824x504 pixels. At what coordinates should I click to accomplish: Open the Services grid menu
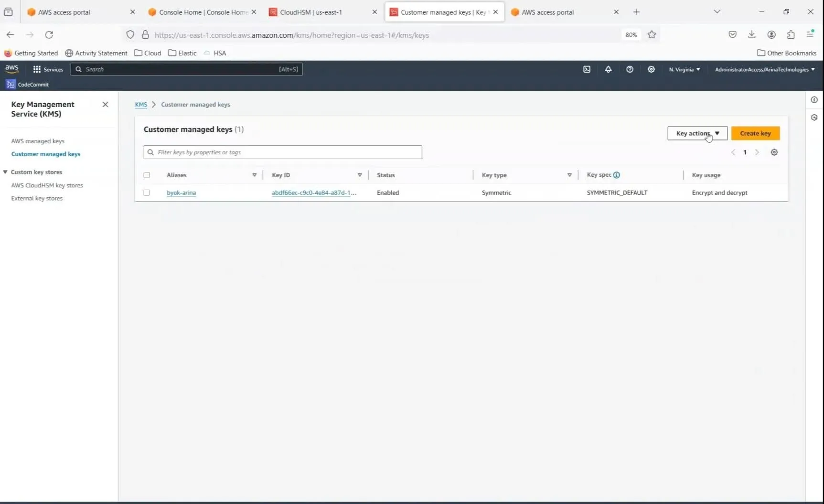tap(48, 69)
